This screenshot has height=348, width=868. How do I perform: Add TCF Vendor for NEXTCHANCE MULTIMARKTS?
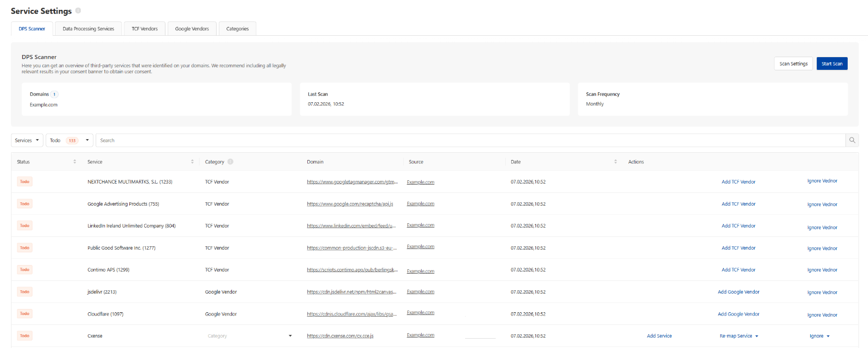point(738,182)
